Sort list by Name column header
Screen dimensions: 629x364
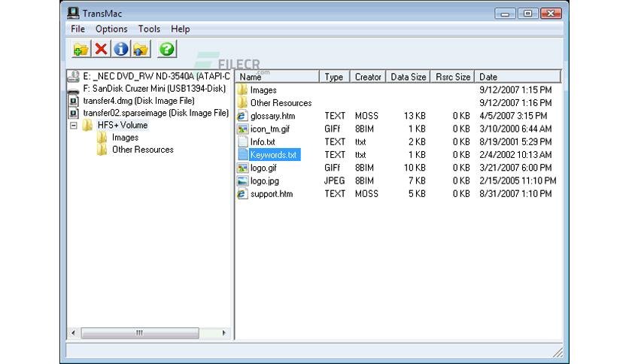[277, 77]
